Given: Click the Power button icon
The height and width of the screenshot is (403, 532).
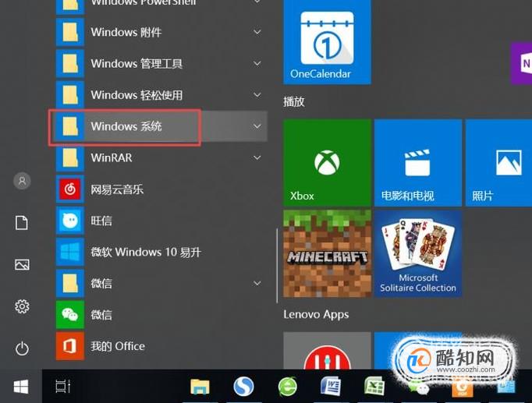Looking at the screenshot, I should pyautogui.click(x=22, y=348).
